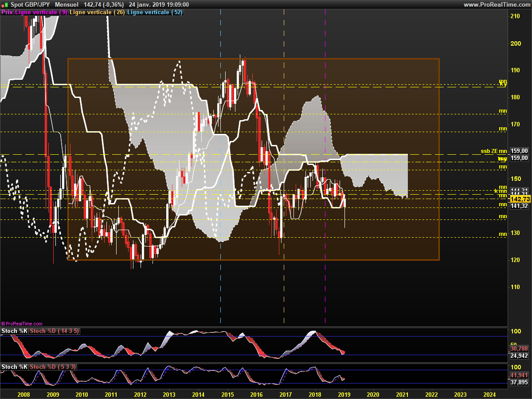Click the 24,942 stochastic value tag

click(519, 356)
